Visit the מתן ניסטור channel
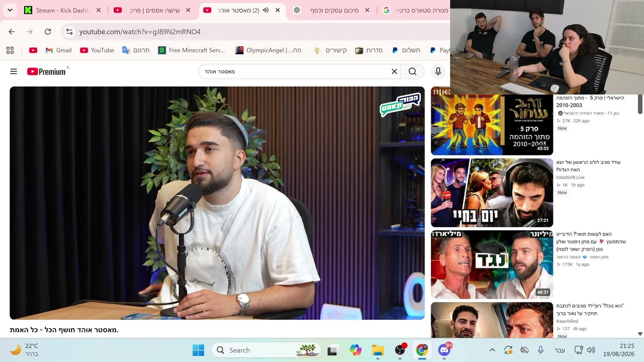The image size is (644, 362). click(582, 257)
